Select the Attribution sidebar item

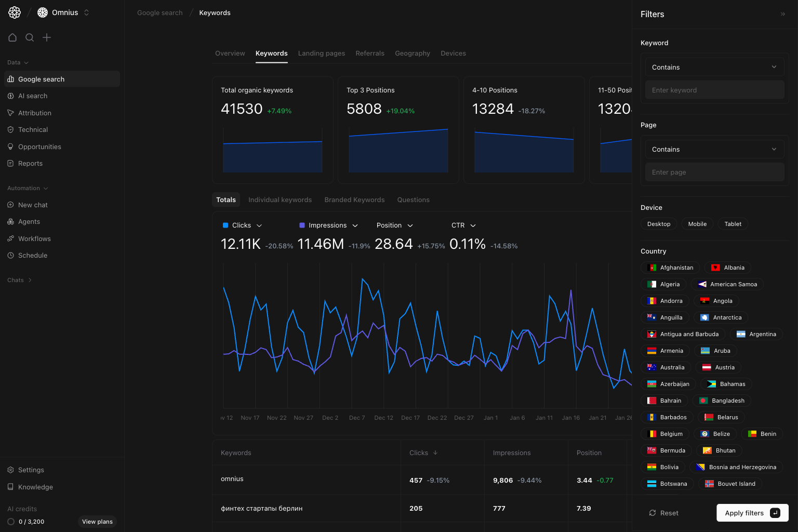pyautogui.click(x=34, y=113)
